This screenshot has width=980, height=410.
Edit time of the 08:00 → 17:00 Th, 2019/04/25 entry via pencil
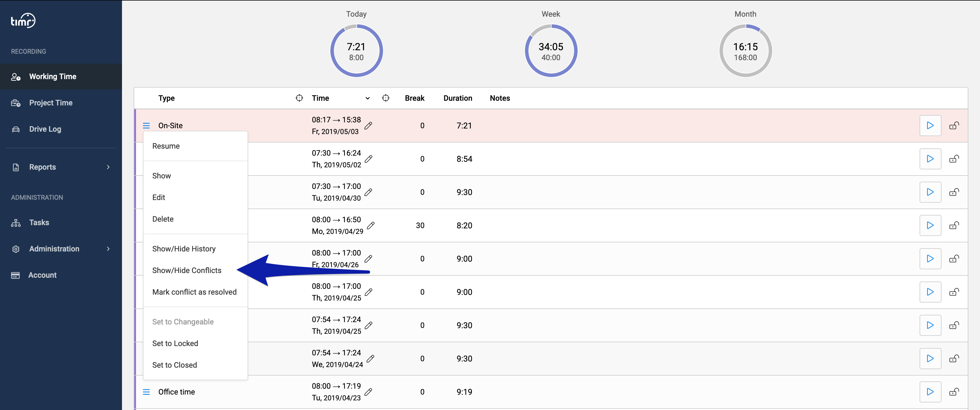coord(368,292)
